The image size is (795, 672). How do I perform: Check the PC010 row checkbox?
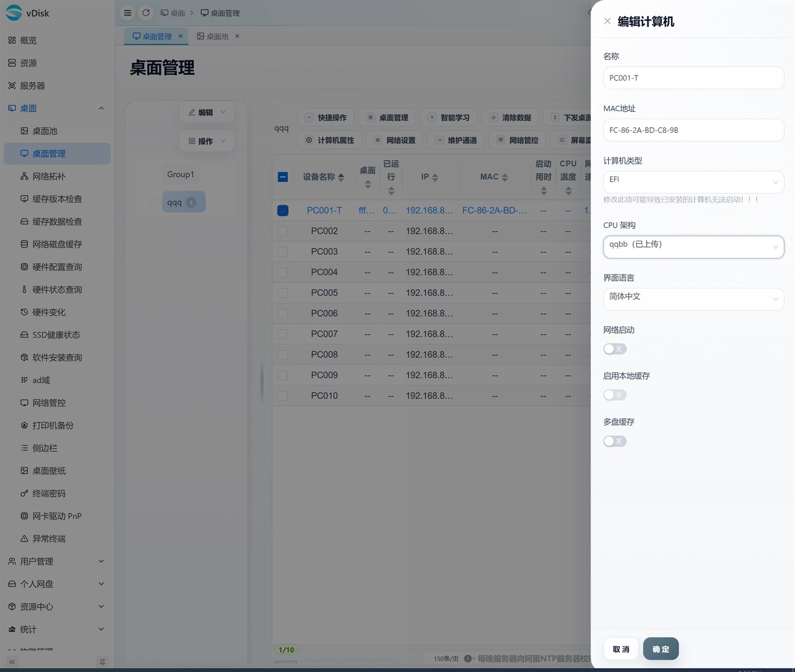tap(283, 396)
